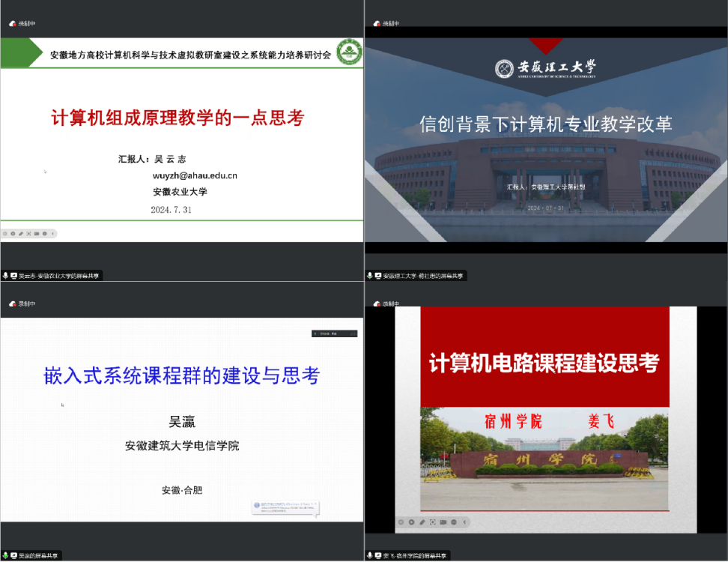Image resolution: width=728 pixels, height=562 pixels.
Task: Collapse the 计算机组成原理 slide toolbar using the arrow
Action: point(52,234)
